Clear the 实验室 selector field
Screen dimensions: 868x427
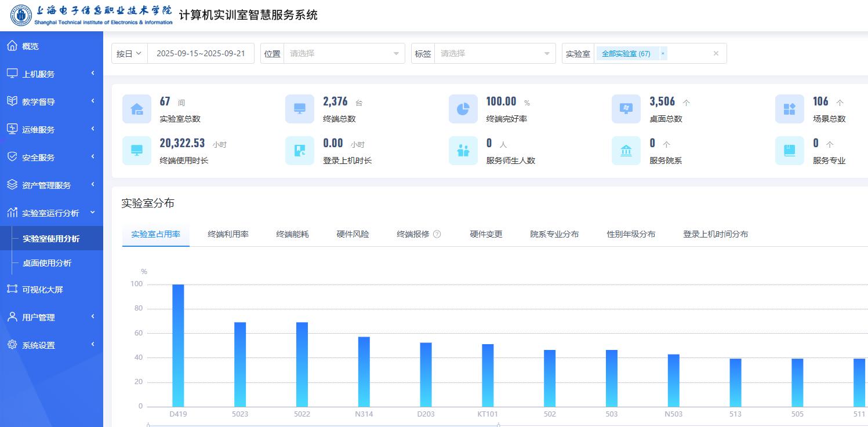pyautogui.click(x=716, y=53)
